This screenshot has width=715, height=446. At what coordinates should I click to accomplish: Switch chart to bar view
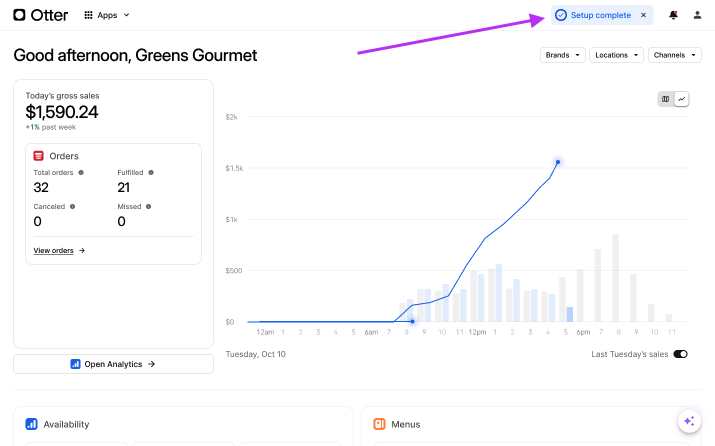666,99
